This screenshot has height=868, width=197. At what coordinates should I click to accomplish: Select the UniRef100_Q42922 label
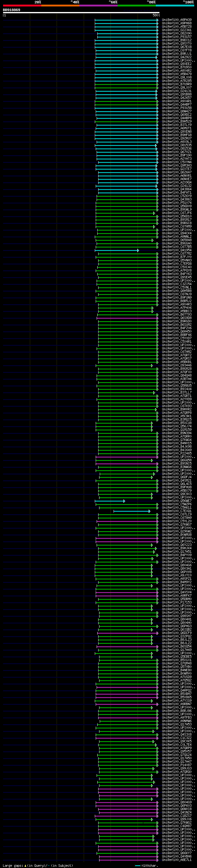(x=177, y=57)
